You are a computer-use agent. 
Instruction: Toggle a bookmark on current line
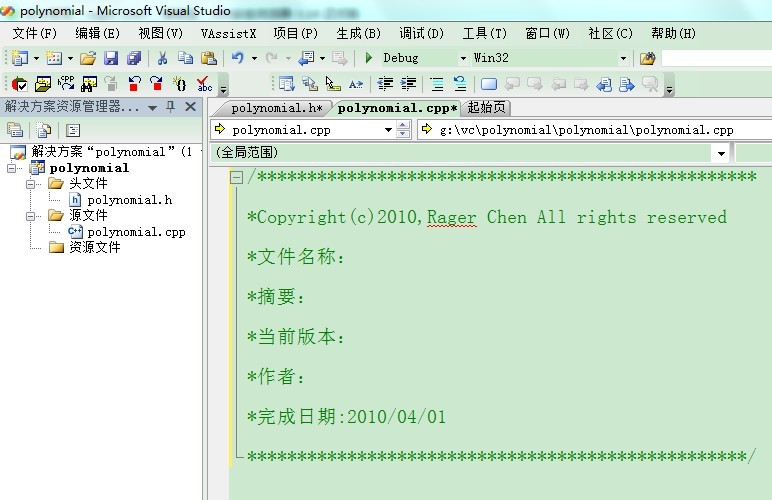489,84
